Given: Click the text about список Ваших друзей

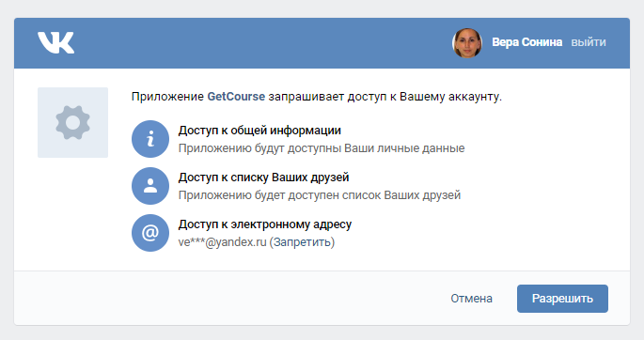Looking at the screenshot, I should pyautogui.click(x=320, y=195).
